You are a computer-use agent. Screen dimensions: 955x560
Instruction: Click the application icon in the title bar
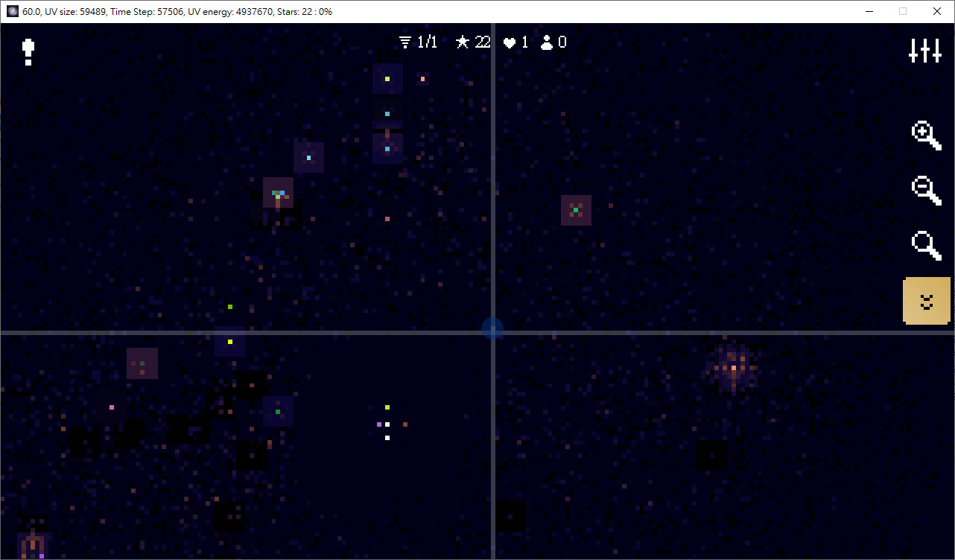click(13, 11)
